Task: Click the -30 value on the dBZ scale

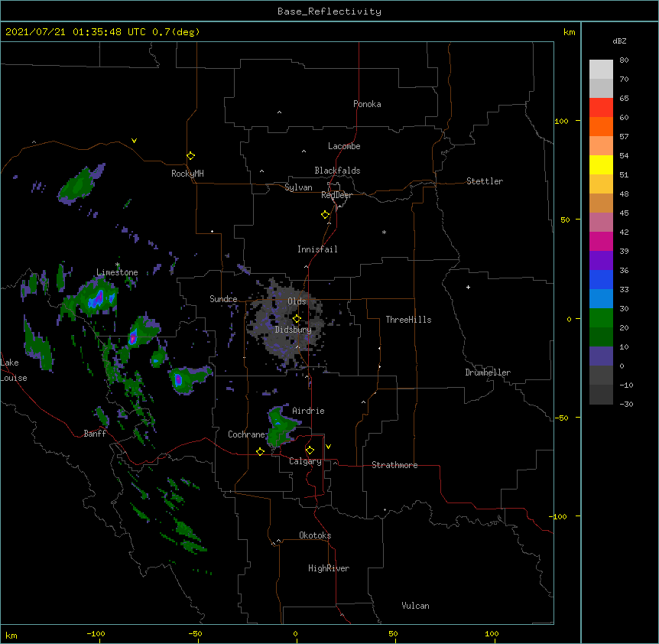Action: [x=626, y=404]
